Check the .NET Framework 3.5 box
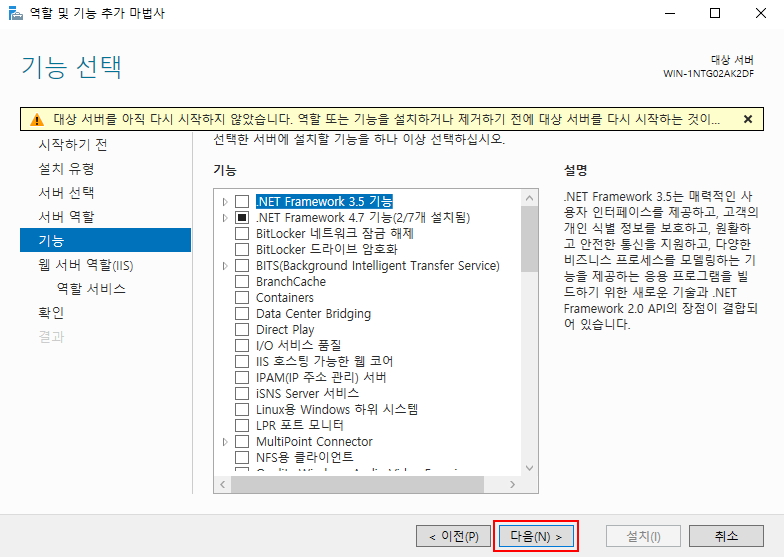Image resolution: width=784 pixels, height=557 pixels. (x=242, y=201)
